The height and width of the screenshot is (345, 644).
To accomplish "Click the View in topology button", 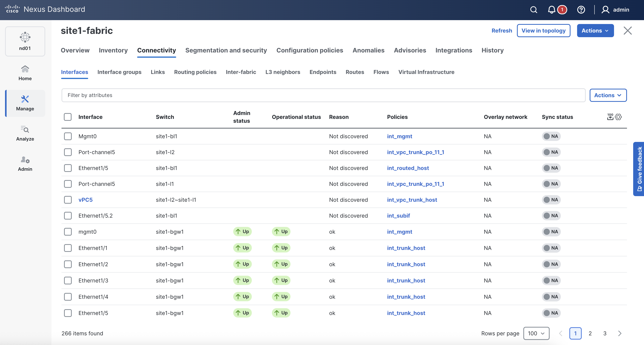I will (543, 31).
